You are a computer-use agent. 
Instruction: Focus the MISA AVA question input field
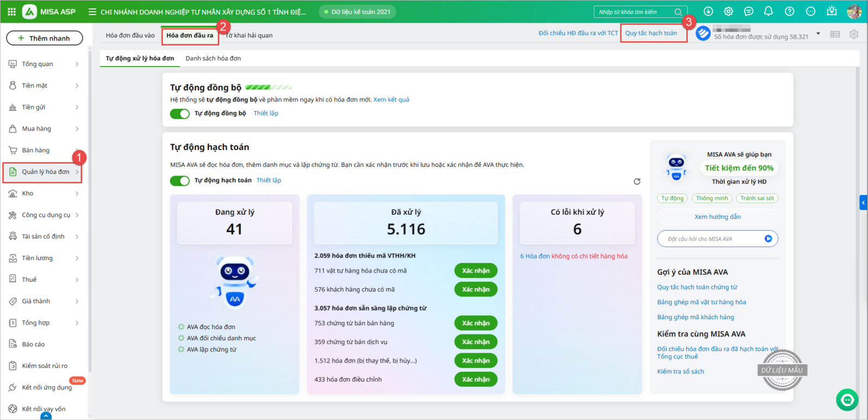(711, 239)
